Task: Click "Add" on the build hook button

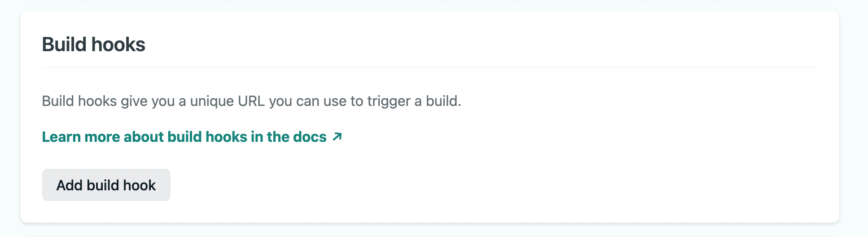Action: (69, 185)
